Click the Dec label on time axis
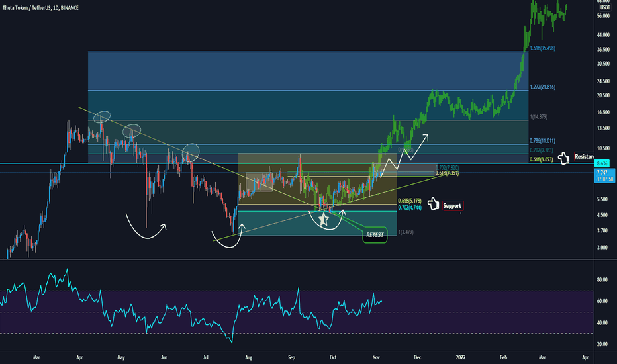The width and height of the screenshot is (617, 364). coord(418,357)
